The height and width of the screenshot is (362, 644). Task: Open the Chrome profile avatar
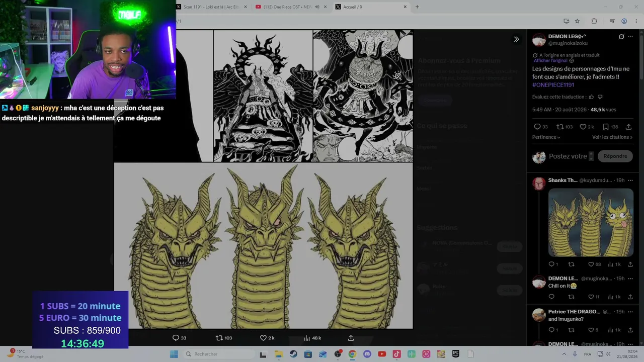coord(624,21)
